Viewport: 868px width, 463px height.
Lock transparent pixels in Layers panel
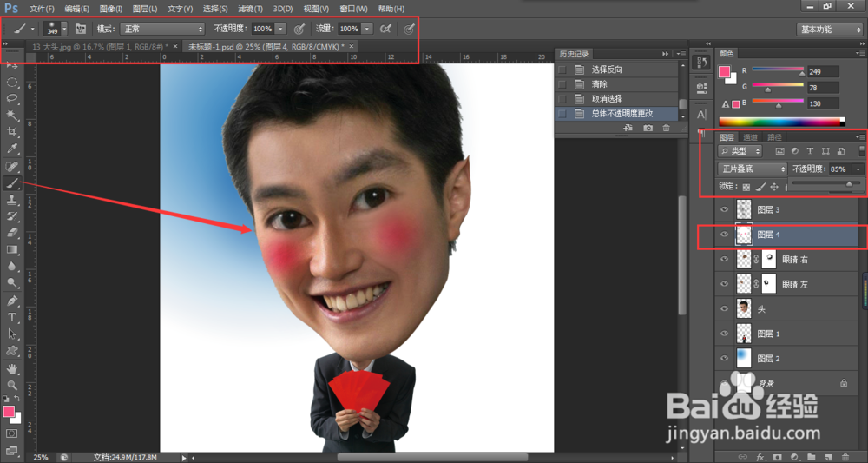pyautogui.click(x=746, y=187)
